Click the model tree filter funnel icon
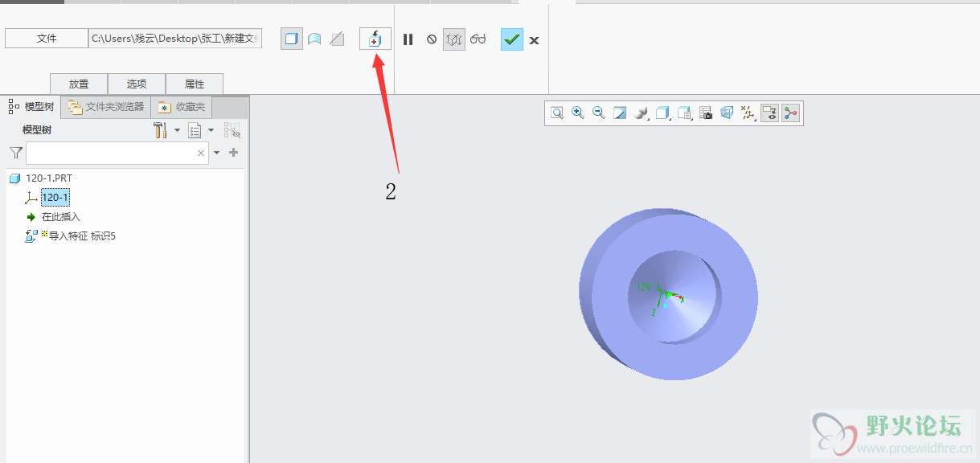The image size is (980, 463). 15,152
